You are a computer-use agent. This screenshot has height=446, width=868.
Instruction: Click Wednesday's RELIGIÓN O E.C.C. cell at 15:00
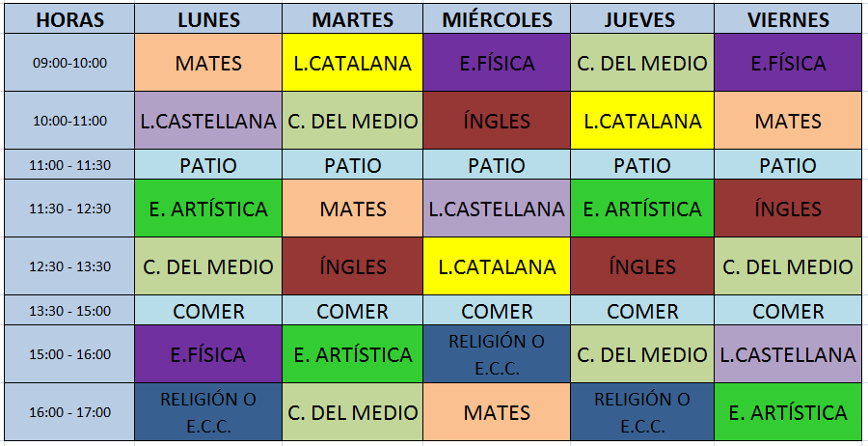pyautogui.click(x=497, y=354)
